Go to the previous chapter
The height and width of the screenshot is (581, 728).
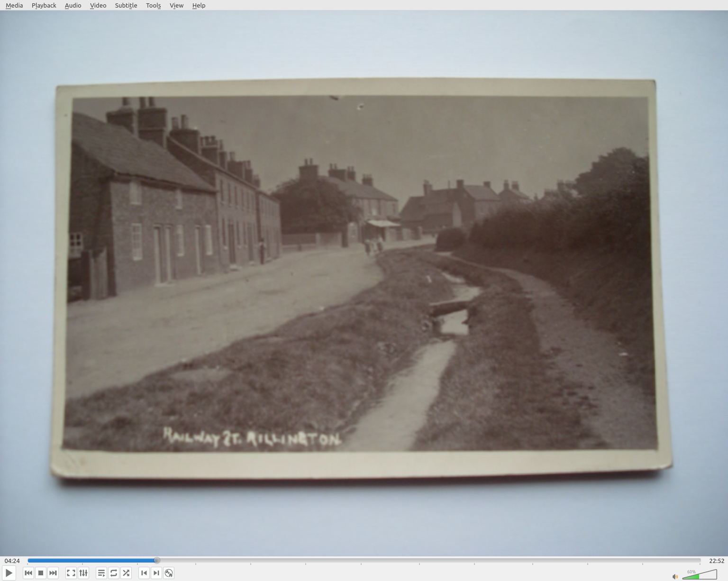(144, 573)
